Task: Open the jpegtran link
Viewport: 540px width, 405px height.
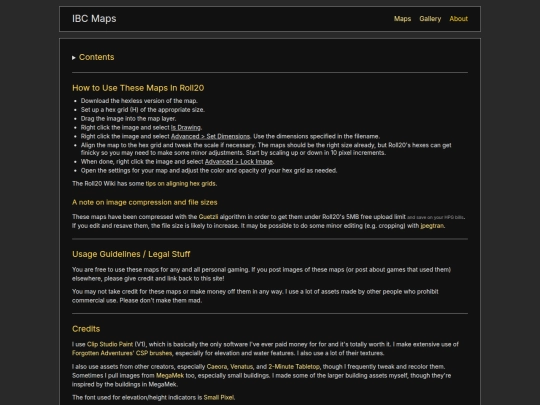Action: [x=432, y=226]
